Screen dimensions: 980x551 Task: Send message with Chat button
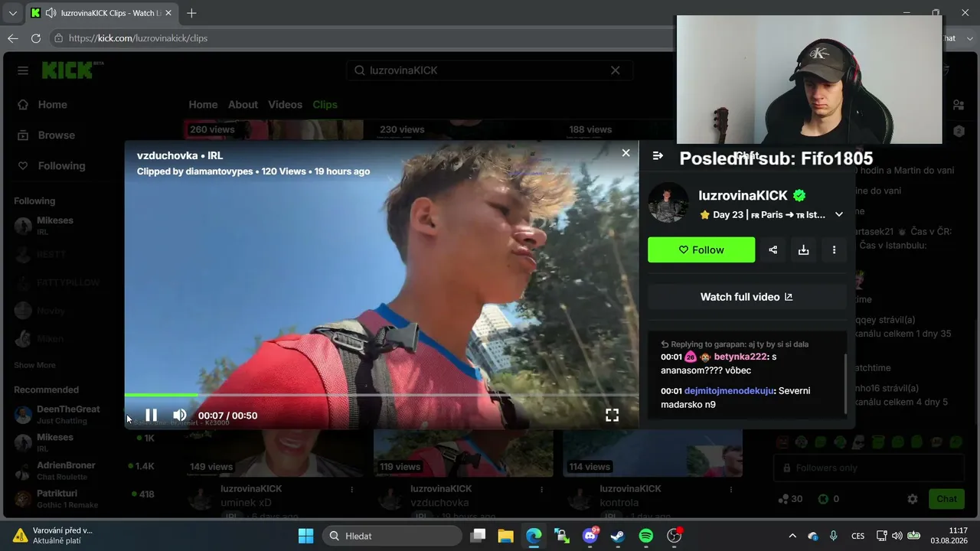coord(946,499)
